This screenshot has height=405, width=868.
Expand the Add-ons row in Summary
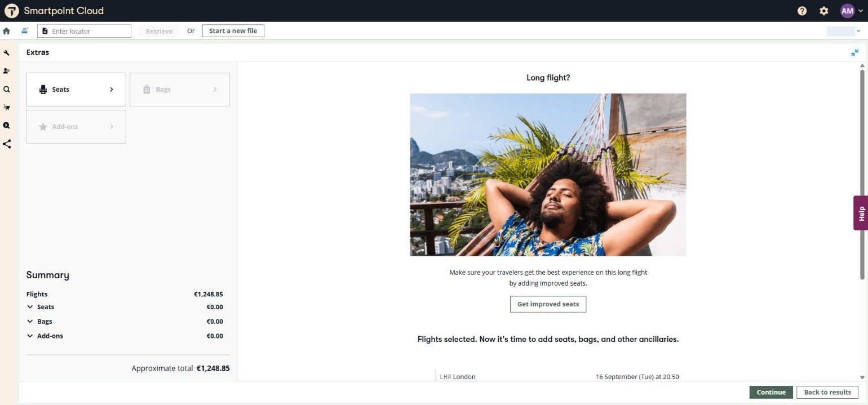[x=30, y=336]
